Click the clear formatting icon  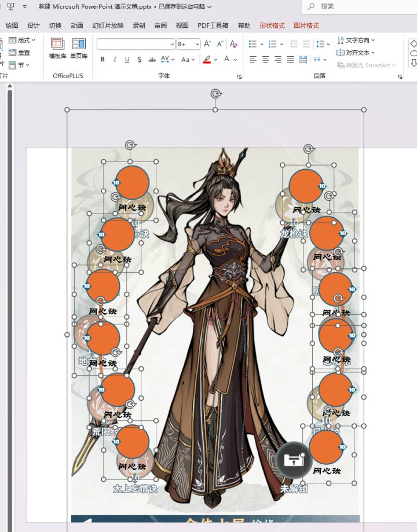233,44
